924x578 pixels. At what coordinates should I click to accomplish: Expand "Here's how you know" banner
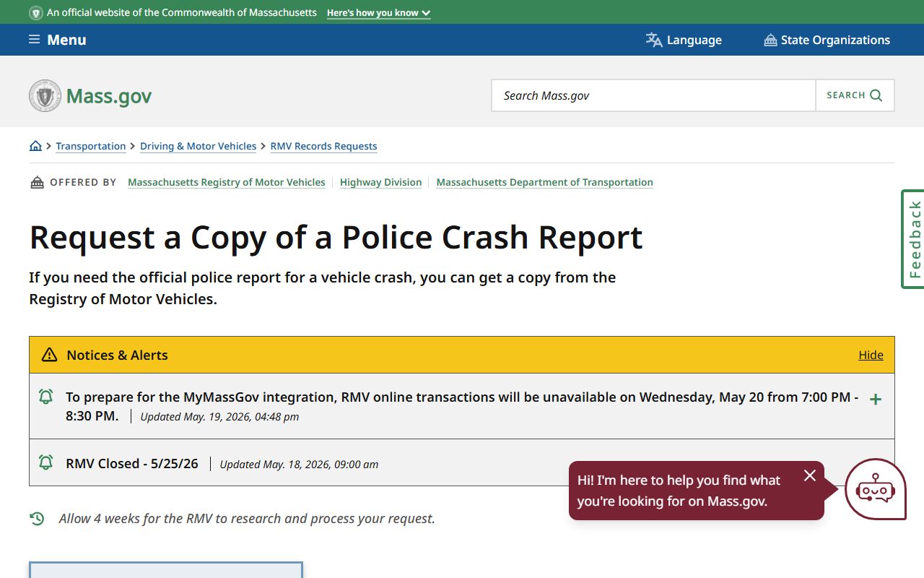(378, 13)
